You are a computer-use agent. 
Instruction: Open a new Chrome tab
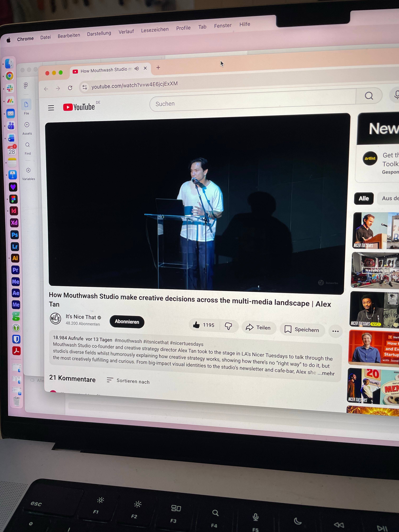point(158,68)
